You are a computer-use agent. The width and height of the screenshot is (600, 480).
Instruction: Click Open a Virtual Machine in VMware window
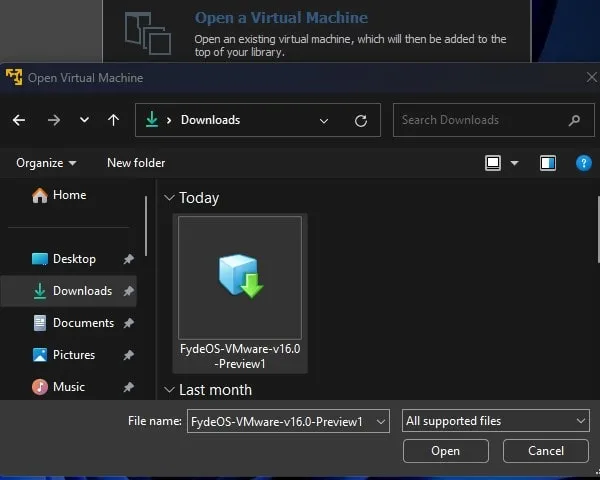[281, 18]
